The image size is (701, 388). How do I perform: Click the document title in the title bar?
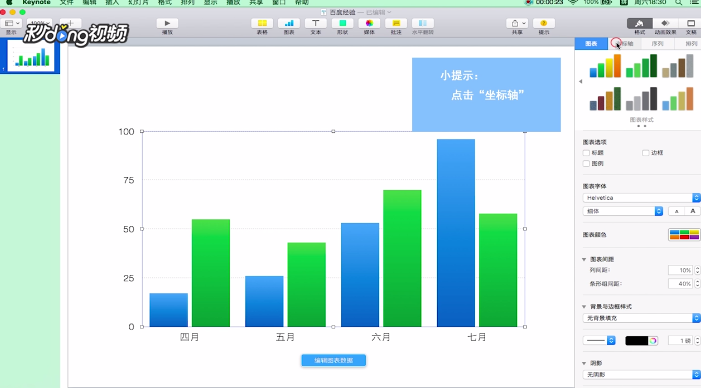tap(342, 12)
